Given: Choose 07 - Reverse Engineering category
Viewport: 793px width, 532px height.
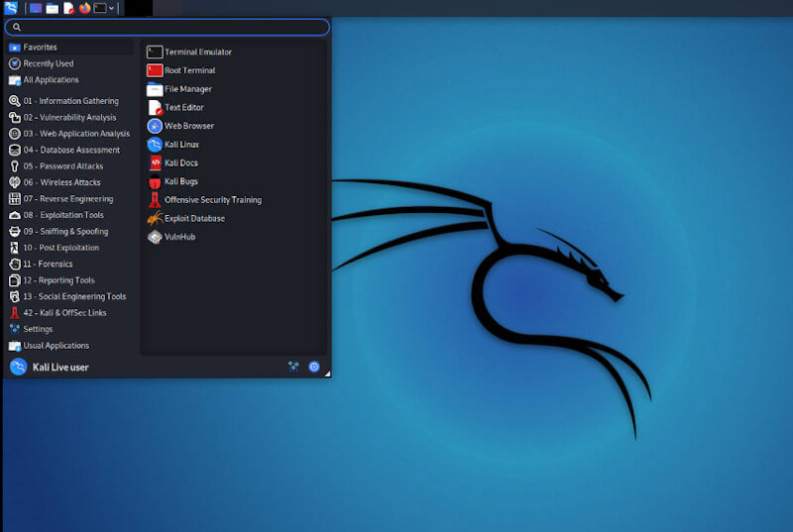Looking at the screenshot, I should coord(70,198).
